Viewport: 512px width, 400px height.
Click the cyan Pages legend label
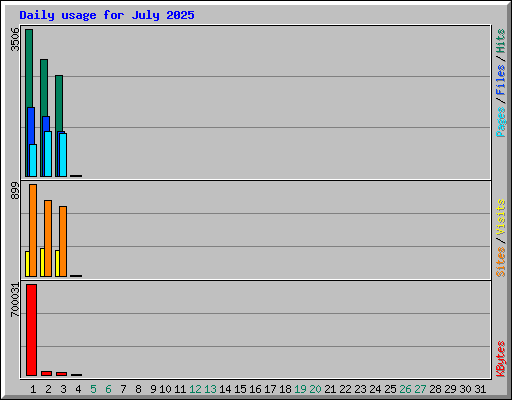pos(500,122)
